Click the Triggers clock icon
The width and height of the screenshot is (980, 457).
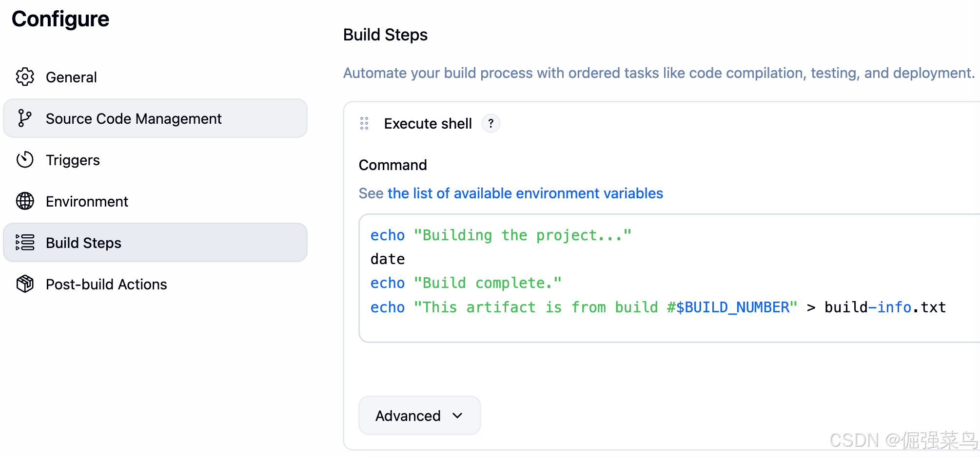(x=25, y=160)
